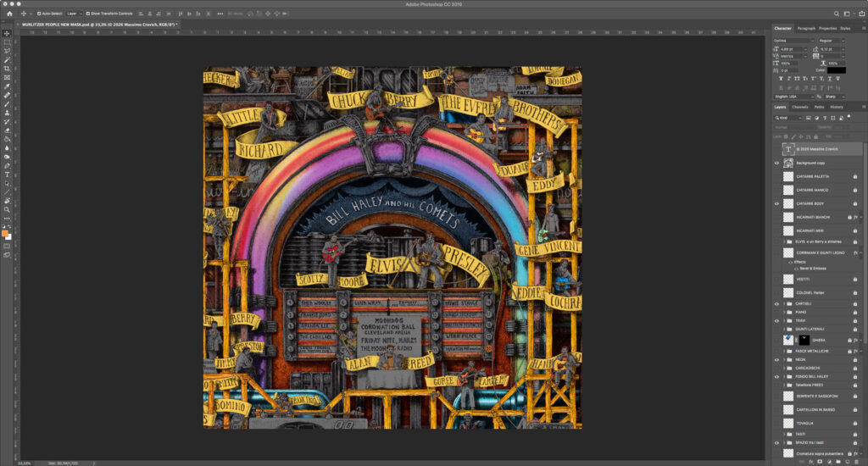Select the Pen tool
Image resolution: width=868 pixels, height=466 pixels.
click(x=7, y=165)
